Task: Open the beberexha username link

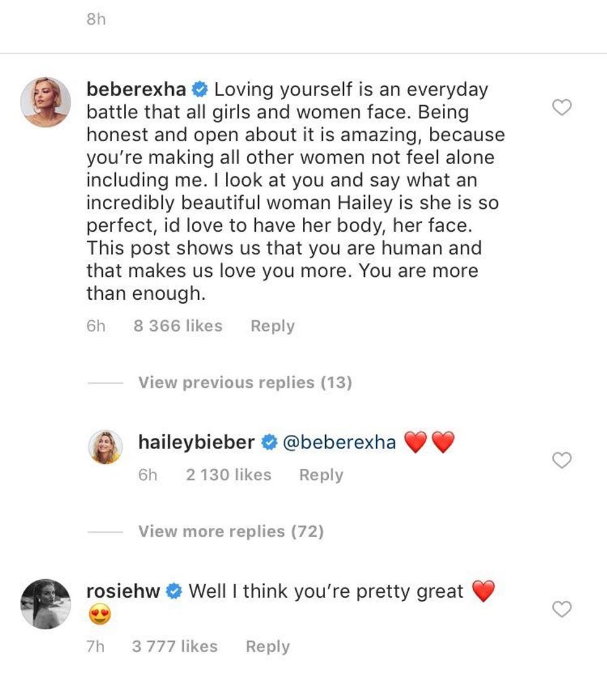Action: pyautogui.click(x=136, y=90)
